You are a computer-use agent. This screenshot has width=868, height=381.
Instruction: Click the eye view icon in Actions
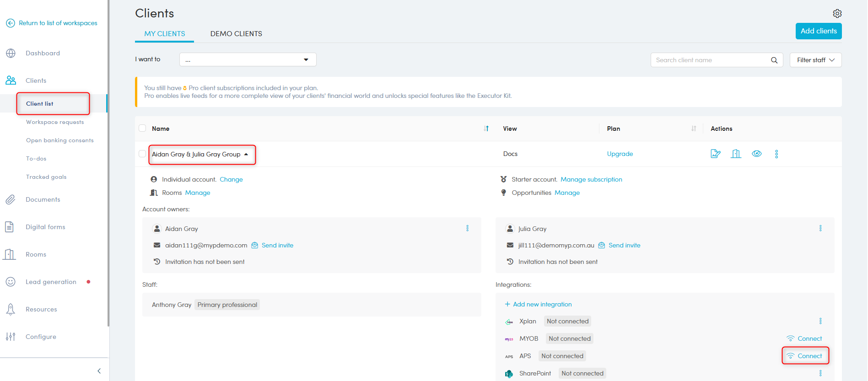coord(757,154)
